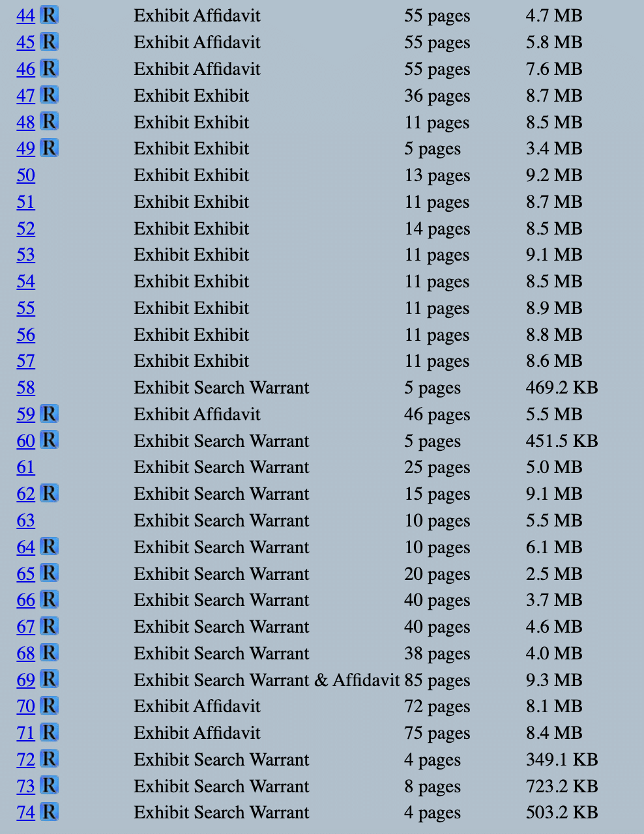Screen dimensions: 644x834
Task: Click the R icon next to entry 47
Action: pos(49,95)
